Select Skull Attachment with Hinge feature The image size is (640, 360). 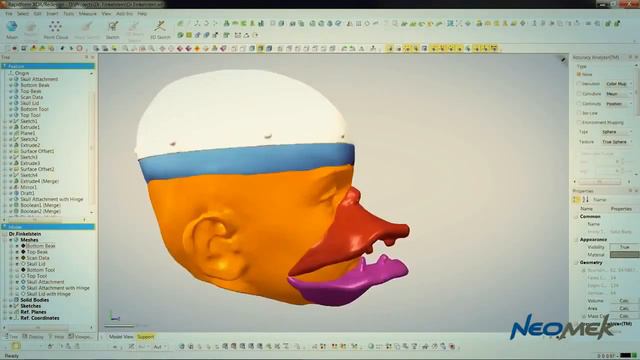pos(52,199)
